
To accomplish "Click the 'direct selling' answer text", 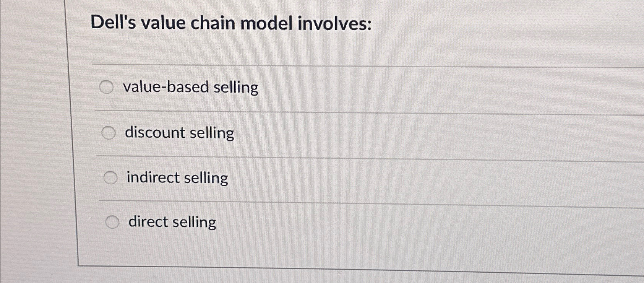I will pos(172,222).
